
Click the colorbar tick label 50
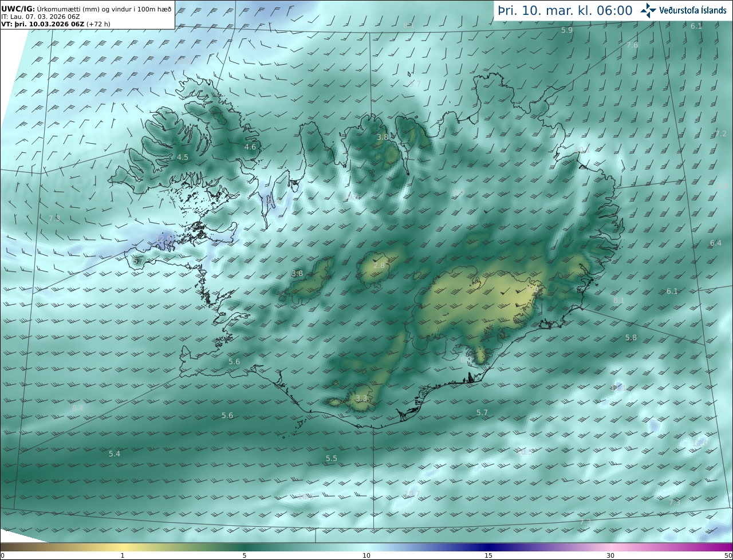(728, 555)
